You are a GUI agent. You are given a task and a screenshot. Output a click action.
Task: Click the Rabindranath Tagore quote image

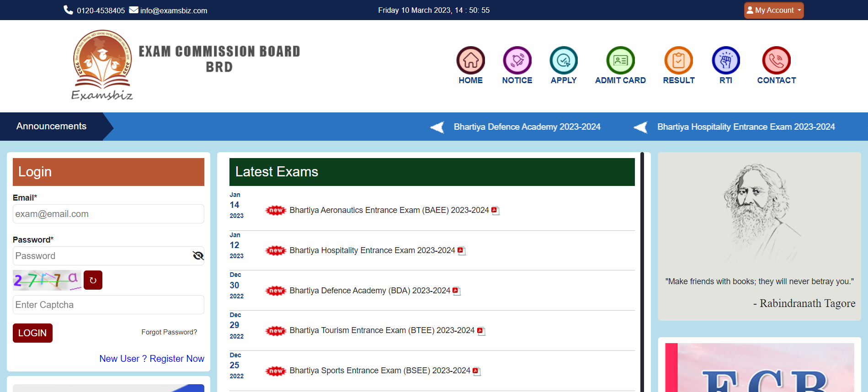click(x=759, y=236)
